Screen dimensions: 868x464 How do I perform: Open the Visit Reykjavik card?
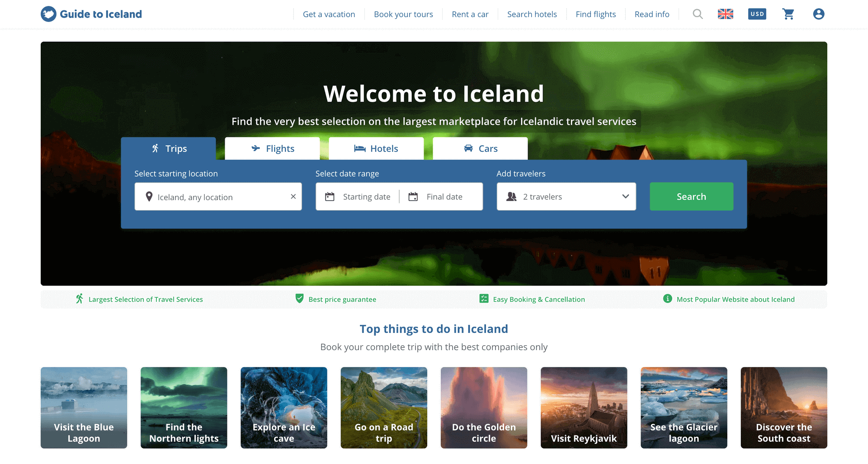click(x=584, y=408)
